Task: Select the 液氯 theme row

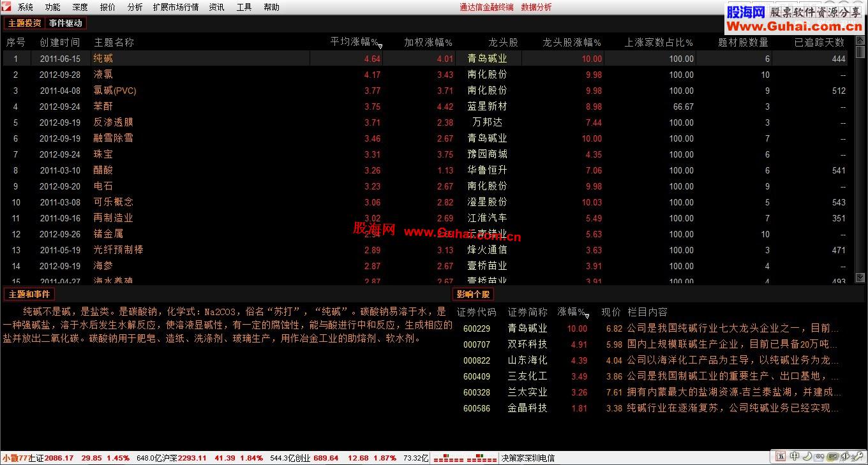Action: [425, 74]
